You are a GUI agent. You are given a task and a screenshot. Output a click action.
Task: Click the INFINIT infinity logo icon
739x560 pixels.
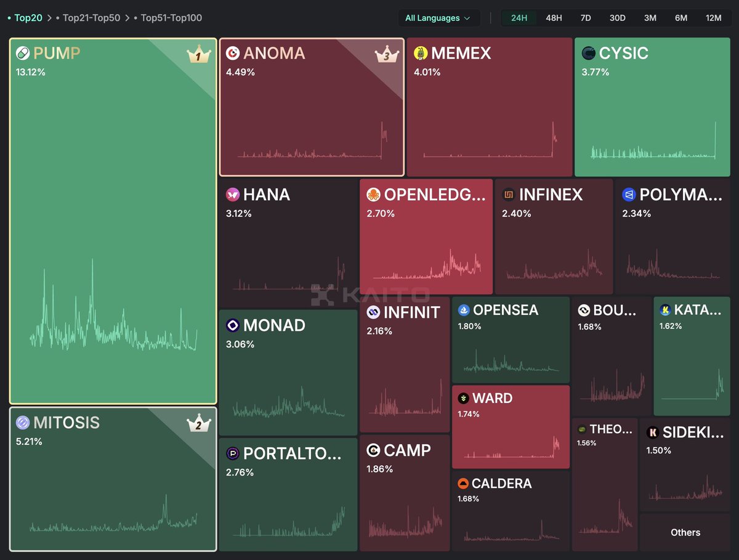(373, 312)
